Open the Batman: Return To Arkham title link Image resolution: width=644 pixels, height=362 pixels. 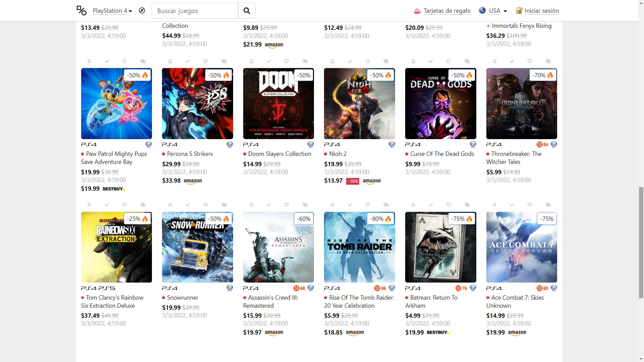431,302
